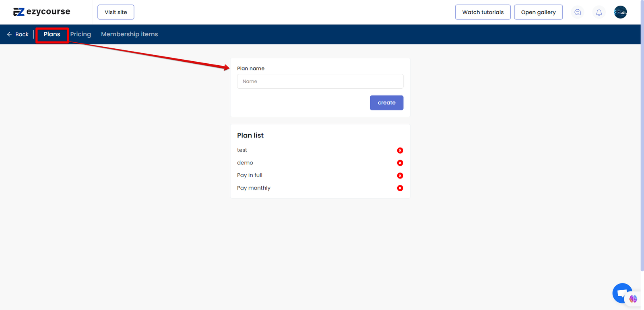
Task: Open the Membership items tab
Action: 129,34
